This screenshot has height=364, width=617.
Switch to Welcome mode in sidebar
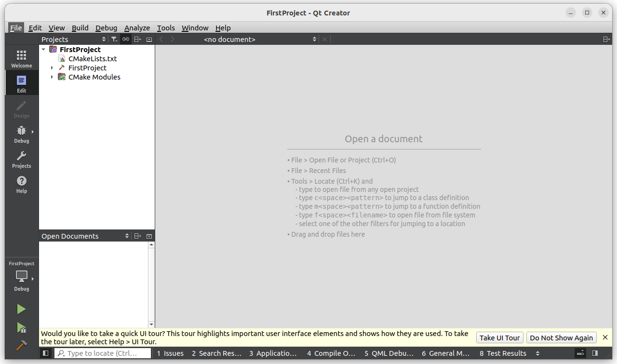(21, 59)
